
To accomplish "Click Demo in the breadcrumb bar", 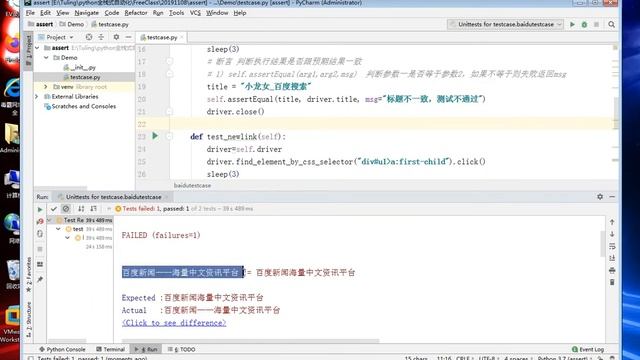I will click(72, 24).
